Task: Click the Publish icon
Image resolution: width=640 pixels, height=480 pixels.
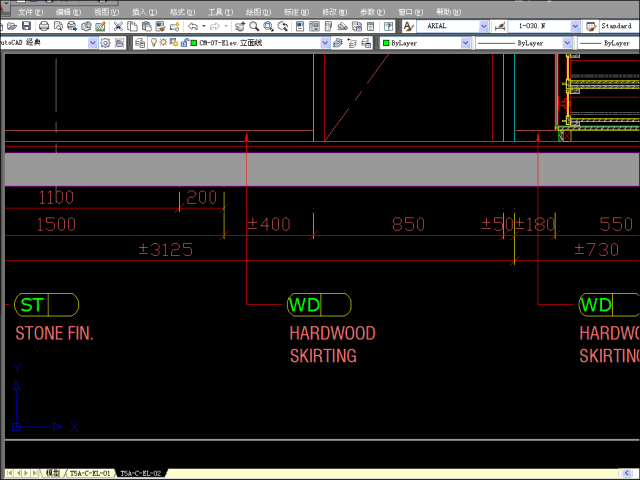Action: point(72,27)
